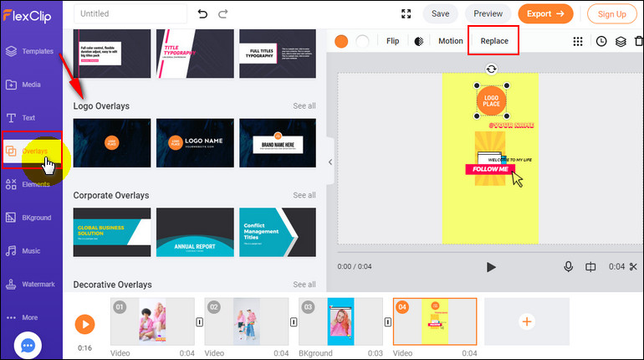Click the rotate handle above the logo
The image size is (644, 360).
[491, 69]
